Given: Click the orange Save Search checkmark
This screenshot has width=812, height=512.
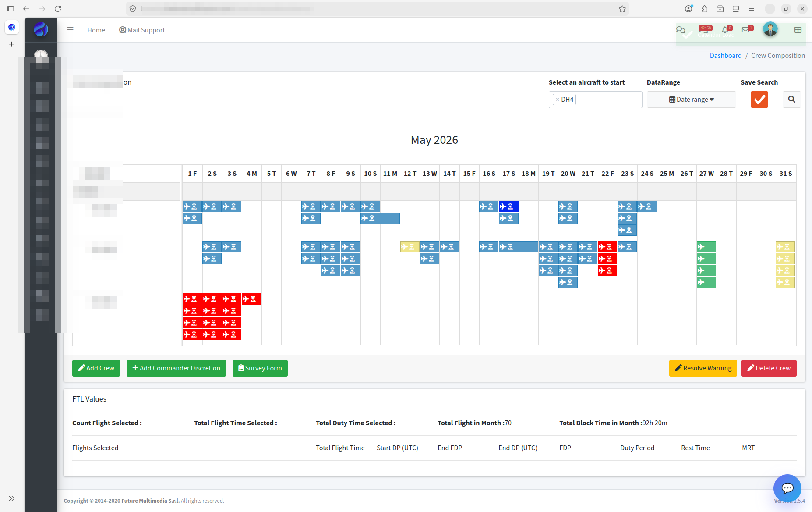Looking at the screenshot, I should [x=759, y=100].
